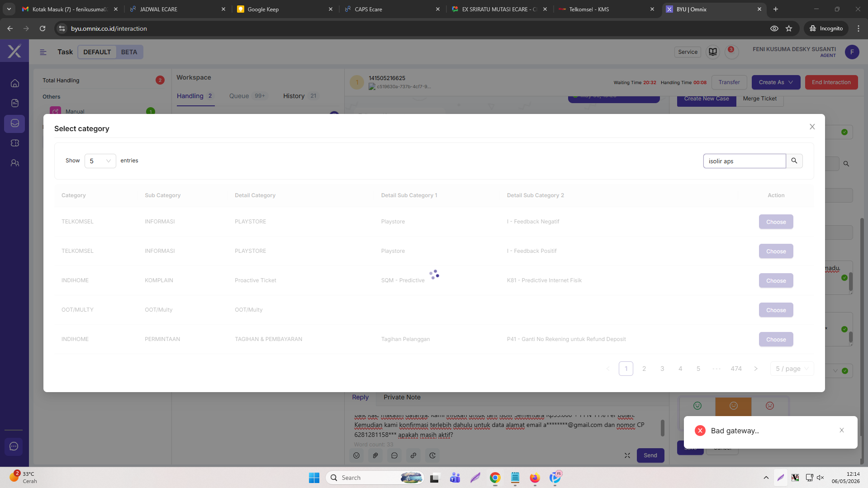Click the Windows Start button
The image size is (868, 488).
click(314, 478)
